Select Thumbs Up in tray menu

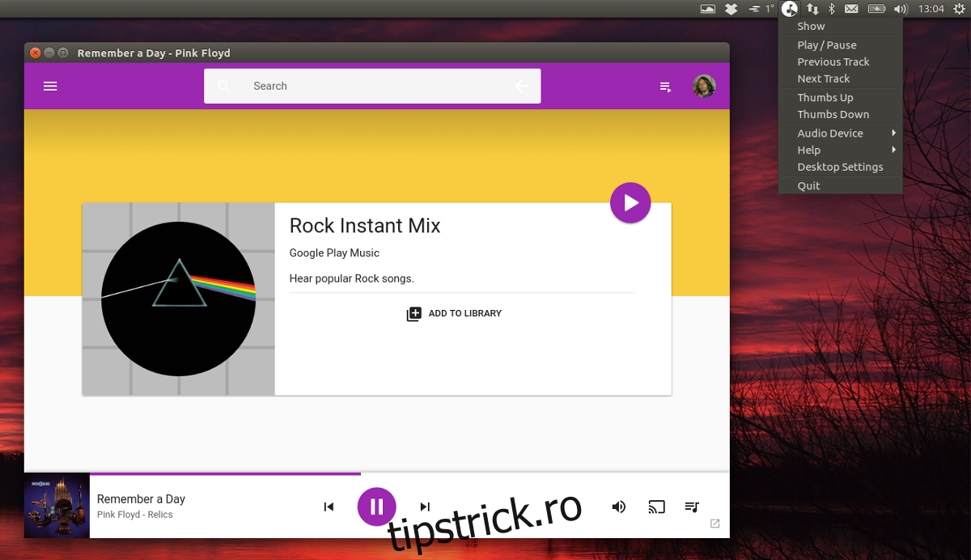pos(825,97)
